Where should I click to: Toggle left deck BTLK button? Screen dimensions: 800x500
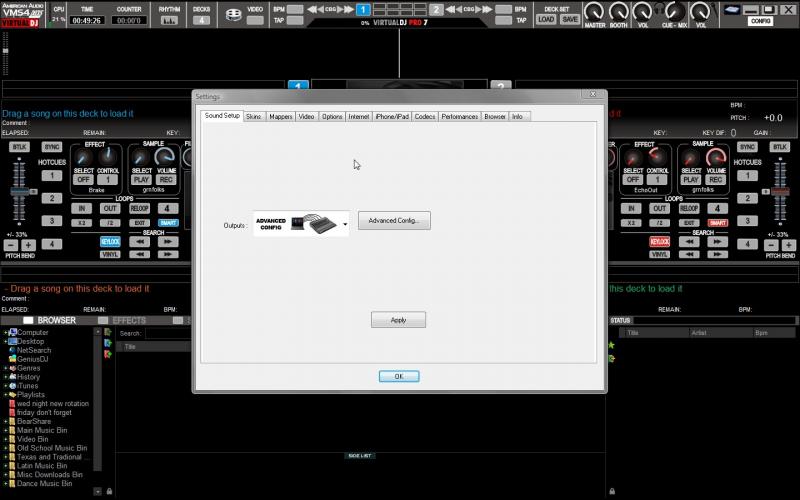pos(19,147)
